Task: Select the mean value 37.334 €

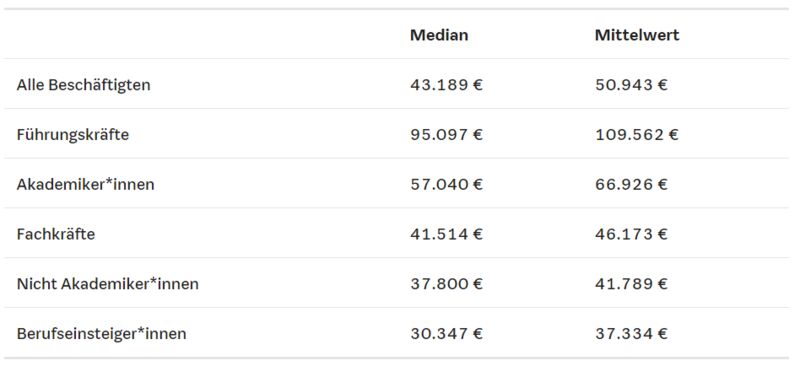Action: pos(631,334)
